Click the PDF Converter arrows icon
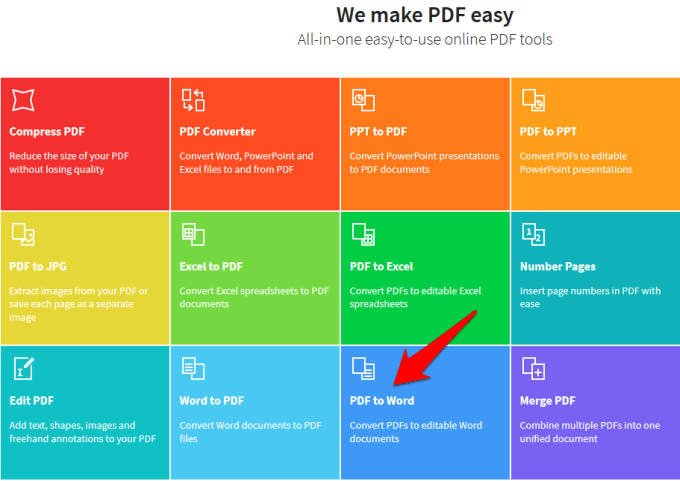This screenshot has width=680, height=481. [x=193, y=100]
